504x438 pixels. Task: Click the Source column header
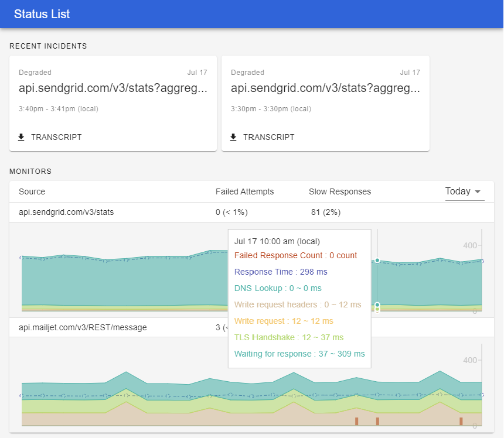32,191
